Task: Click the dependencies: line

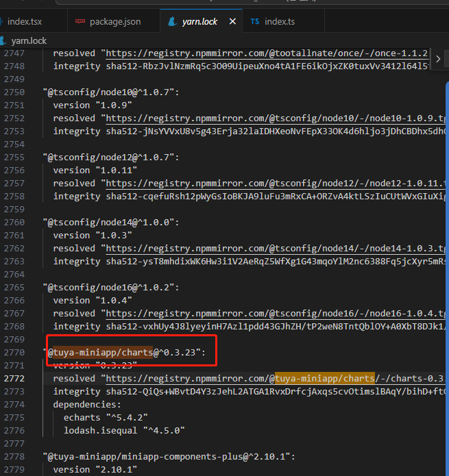Action: coord(87,405)
